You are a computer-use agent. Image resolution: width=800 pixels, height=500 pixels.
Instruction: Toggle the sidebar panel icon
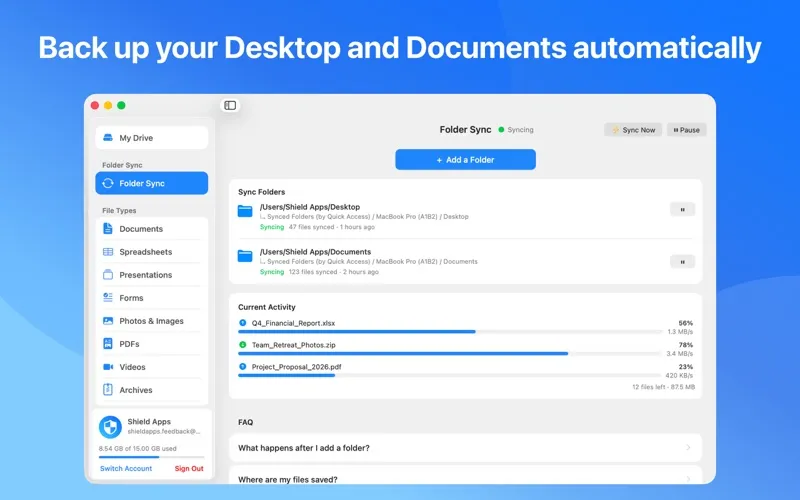point(230,105)
